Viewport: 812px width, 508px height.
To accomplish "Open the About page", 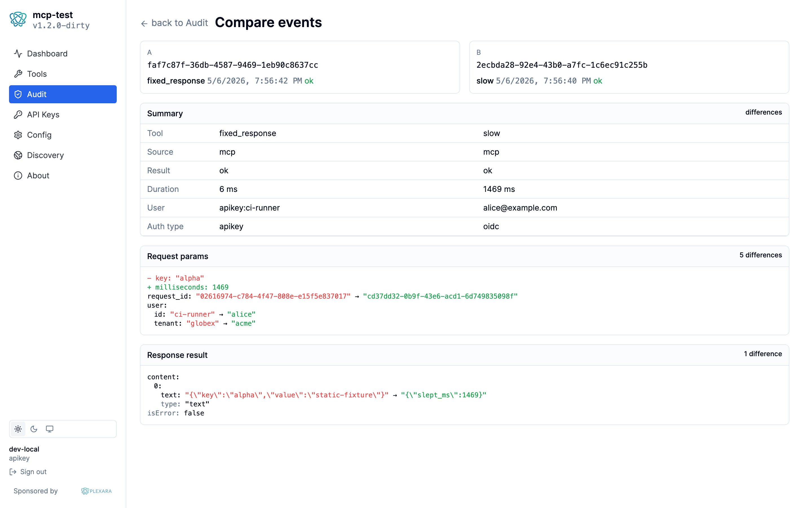I will [x=63, y=176].
